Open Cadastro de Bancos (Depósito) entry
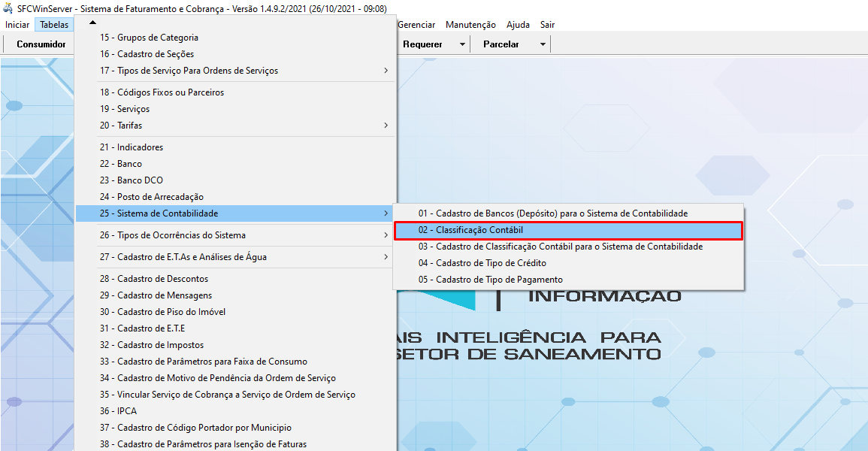The width and height of the screenshot is (868, 451). [x=552, y=213]
